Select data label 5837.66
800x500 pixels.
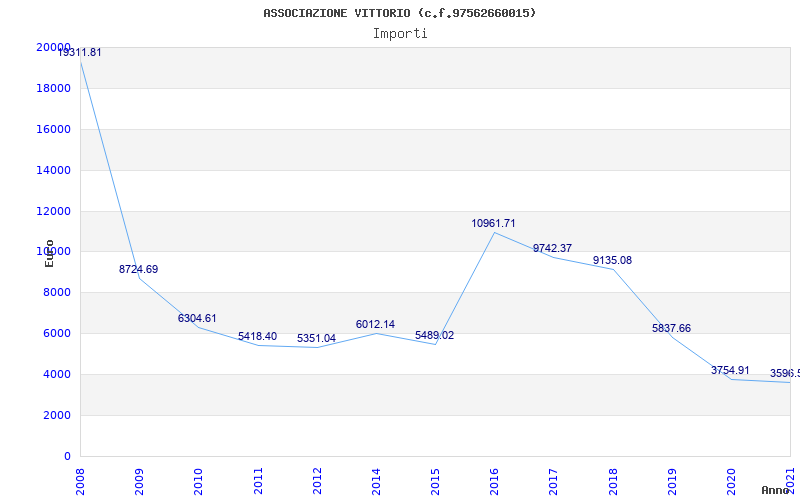point(671,328)
